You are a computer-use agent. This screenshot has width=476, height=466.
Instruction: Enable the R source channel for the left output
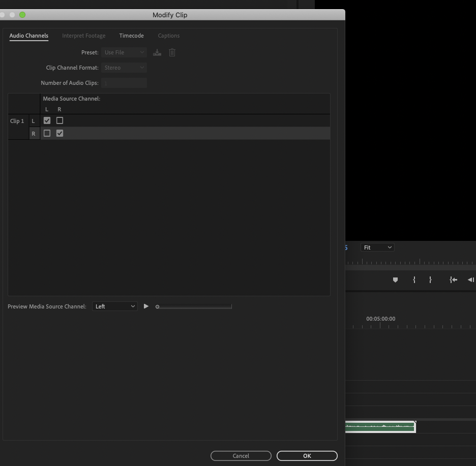coord(59,120)
